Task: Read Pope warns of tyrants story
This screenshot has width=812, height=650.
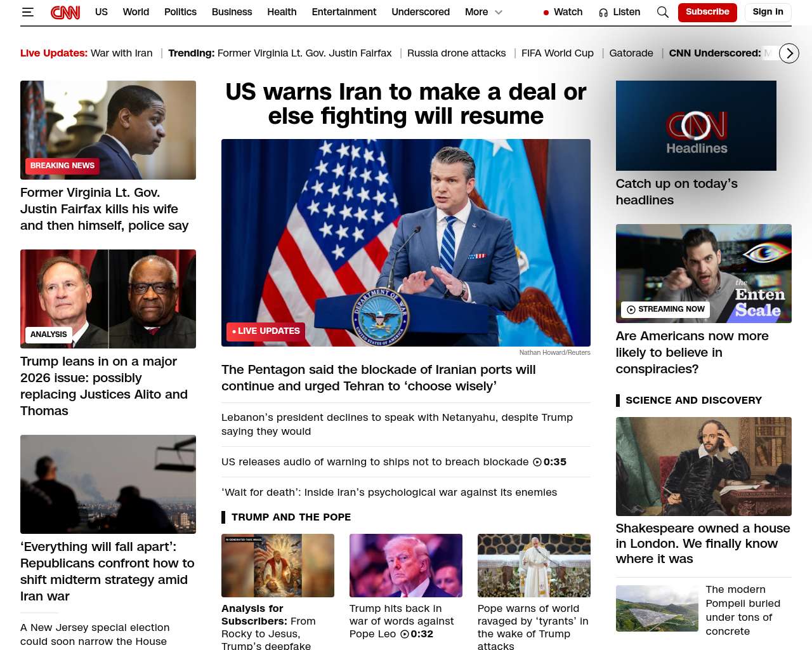Action: (533, 627)
